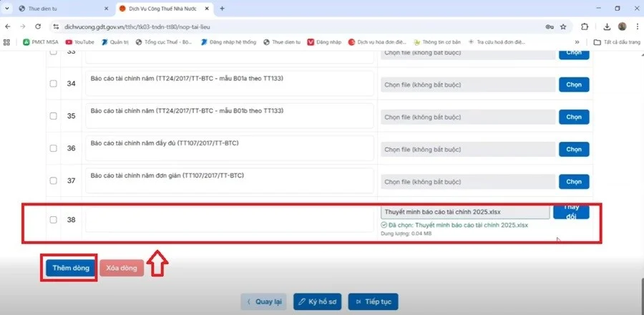The width and height of the screenshot is (644, 315).
Task: Click the empty name field in row 38
Action: pos(229,220)
